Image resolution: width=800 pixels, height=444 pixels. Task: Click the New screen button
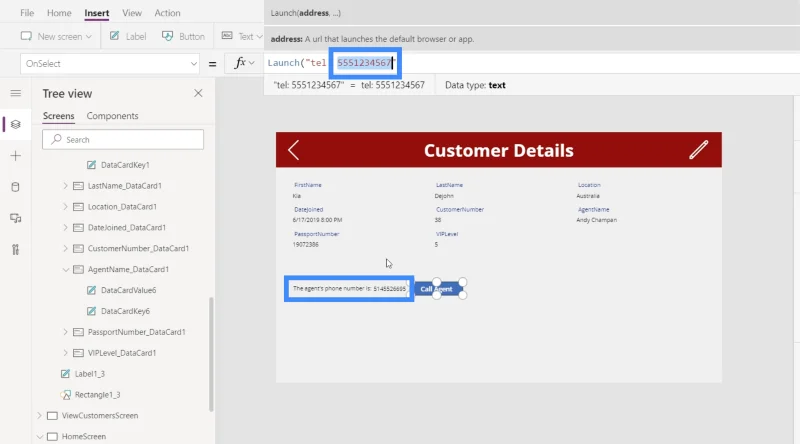tap(56, 36)
